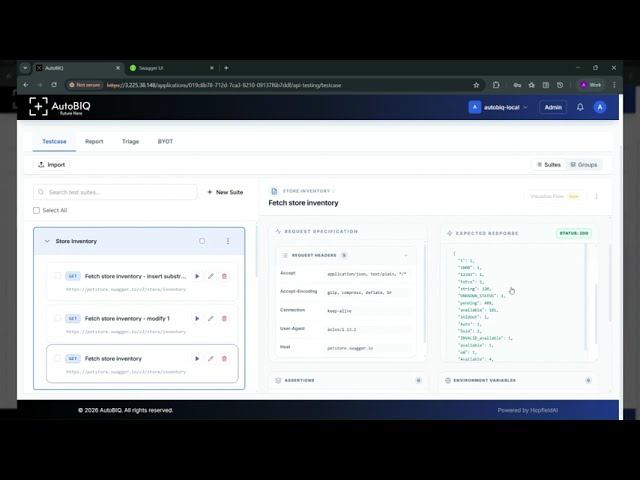This screenshot has height=480, width=640.
Task: Click the Import button
Action: click(52, 164)
